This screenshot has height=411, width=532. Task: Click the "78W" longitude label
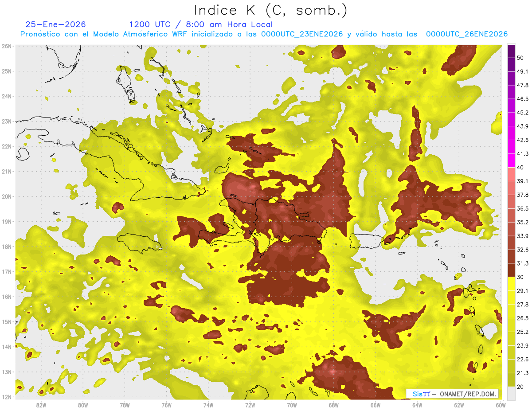point(125,405)
